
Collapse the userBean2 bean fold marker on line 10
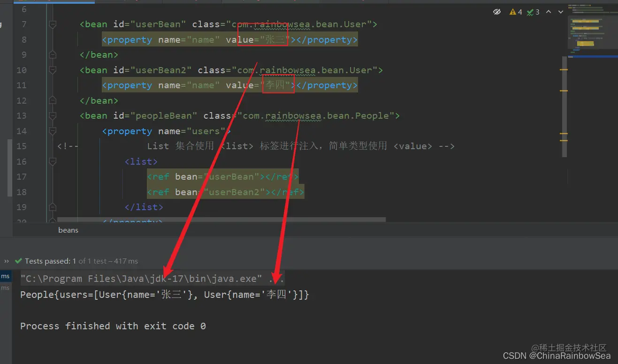coord(53,70)
